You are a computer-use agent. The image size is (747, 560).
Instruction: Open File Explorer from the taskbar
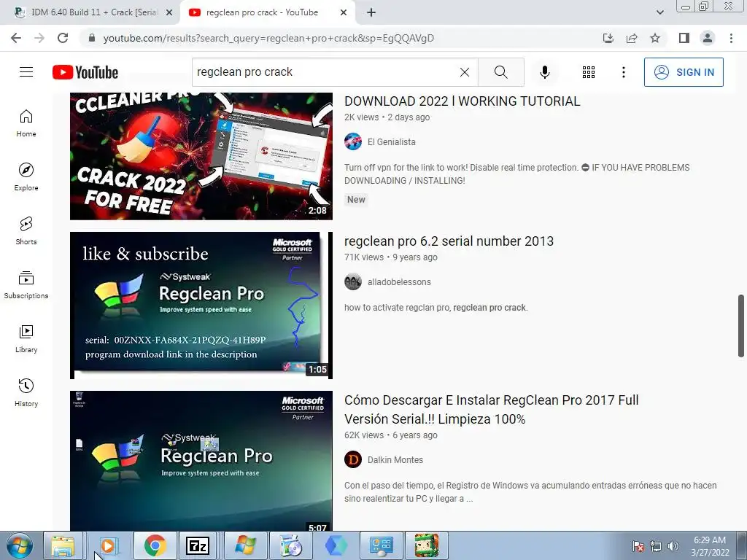(63, 545)
